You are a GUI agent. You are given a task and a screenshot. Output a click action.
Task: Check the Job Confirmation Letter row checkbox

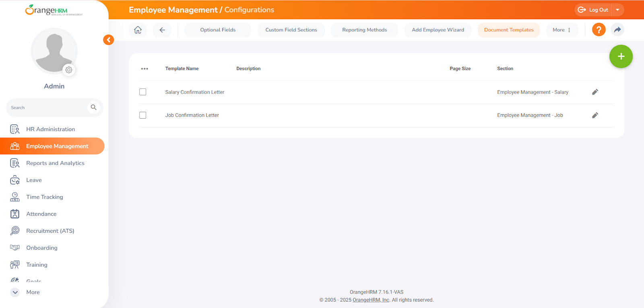[143, 115]
